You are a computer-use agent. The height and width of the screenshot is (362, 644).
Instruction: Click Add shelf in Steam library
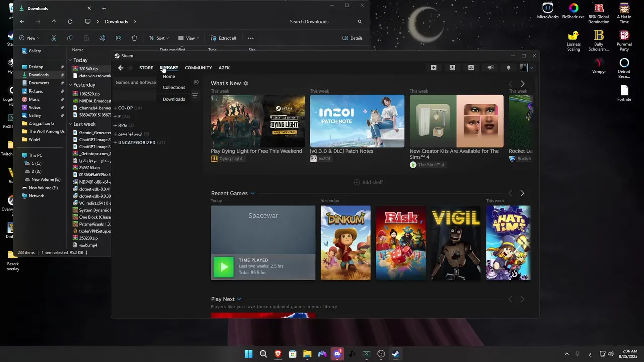[368, 182]
